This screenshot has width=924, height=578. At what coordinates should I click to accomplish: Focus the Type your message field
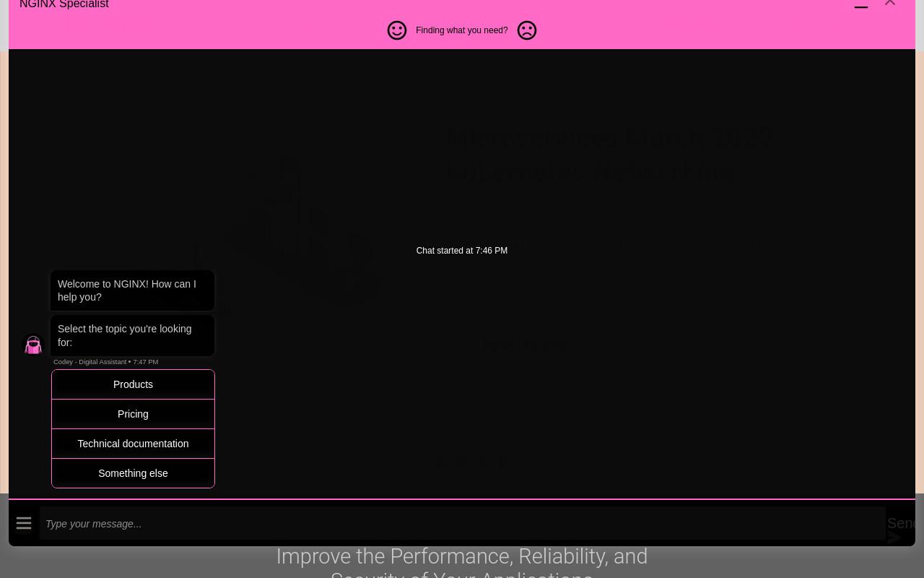pyautogui.click(x=463, y=524)
